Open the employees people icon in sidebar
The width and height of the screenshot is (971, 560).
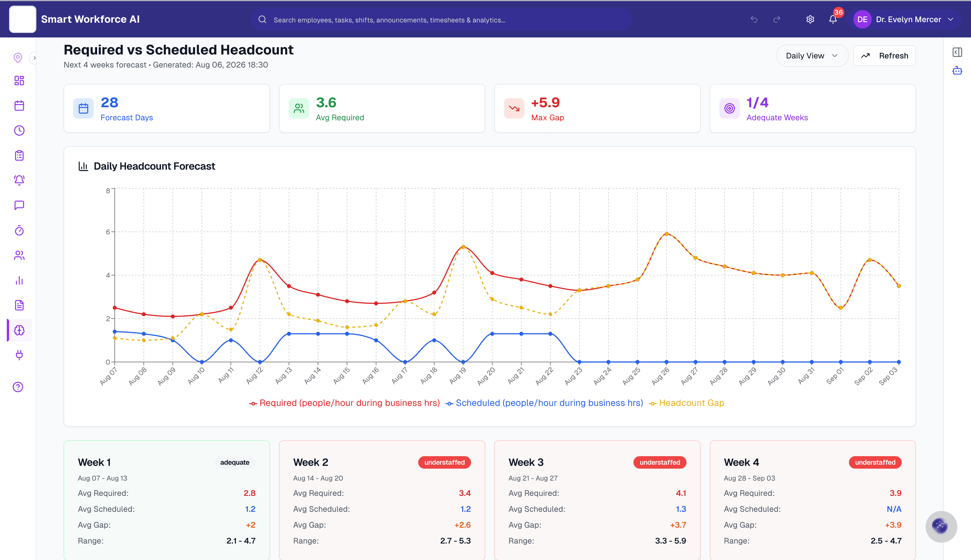click(x=19, y=255)
